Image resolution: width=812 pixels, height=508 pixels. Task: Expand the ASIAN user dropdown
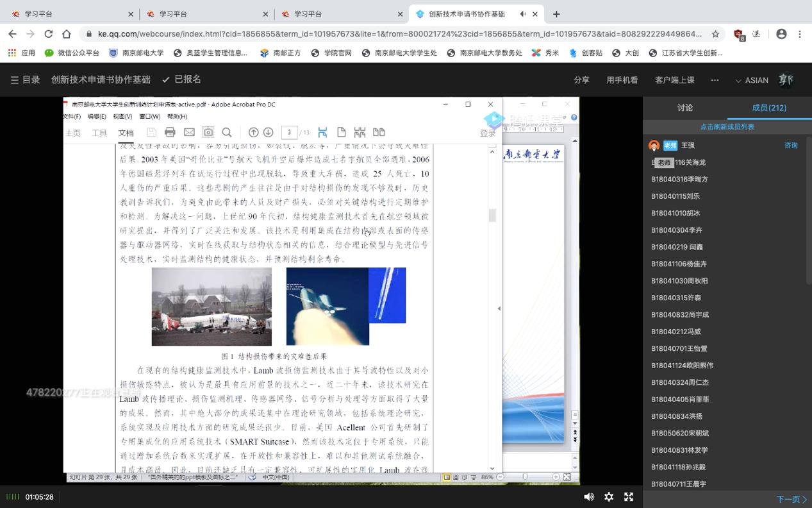(x=751, y=80)
